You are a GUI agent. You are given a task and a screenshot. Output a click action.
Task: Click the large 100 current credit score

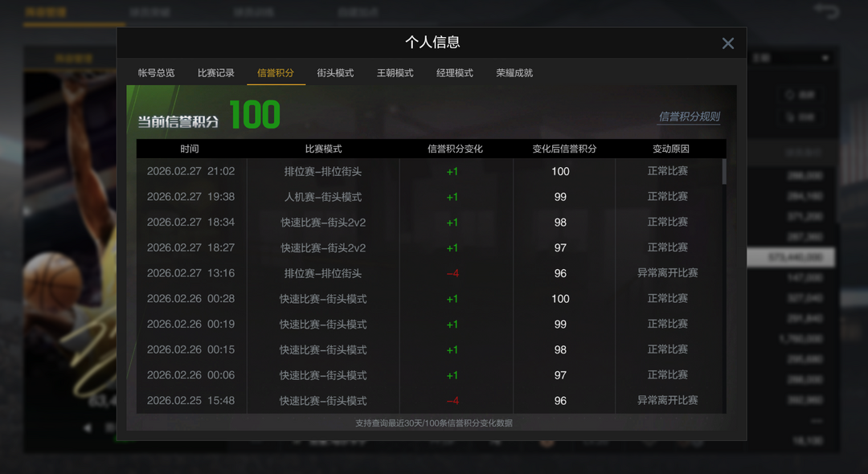pos(255,115)
